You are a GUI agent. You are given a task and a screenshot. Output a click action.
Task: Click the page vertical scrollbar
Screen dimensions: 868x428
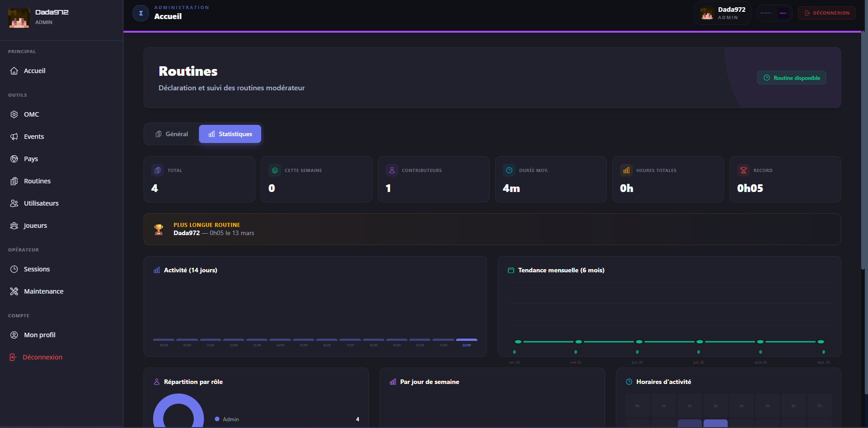(863, 150)
